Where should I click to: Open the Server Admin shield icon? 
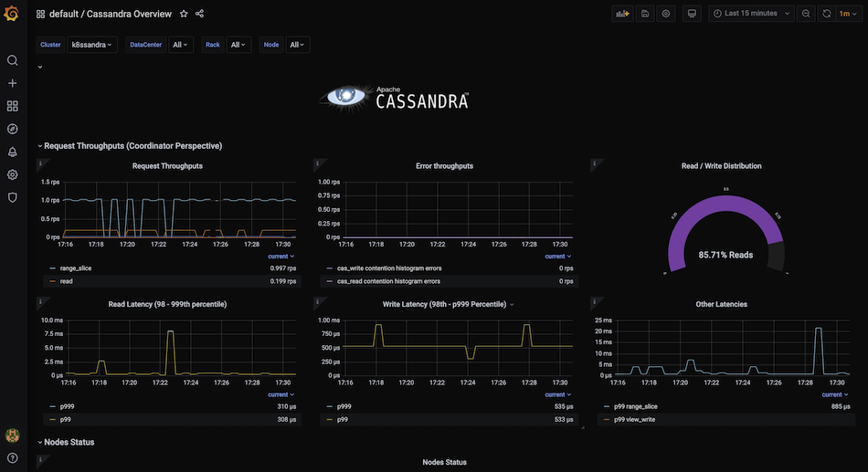click(x=12, y=197)
